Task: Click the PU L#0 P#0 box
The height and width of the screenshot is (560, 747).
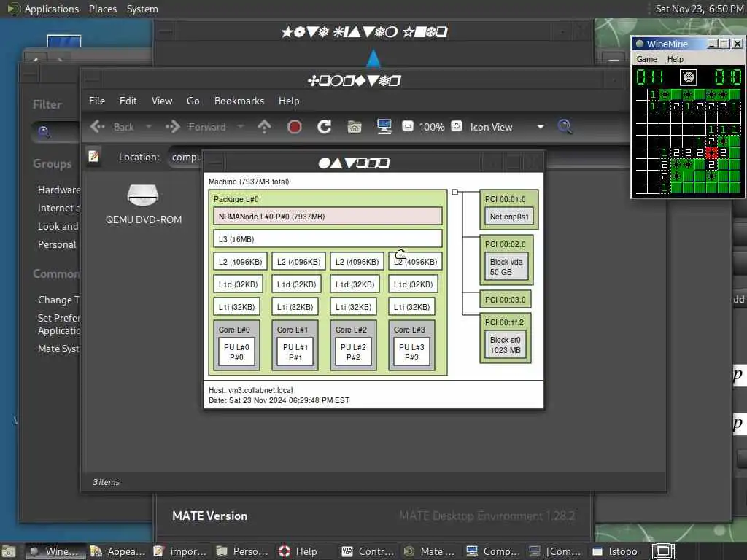Action: pyautogui.click(x=237, y=352)
